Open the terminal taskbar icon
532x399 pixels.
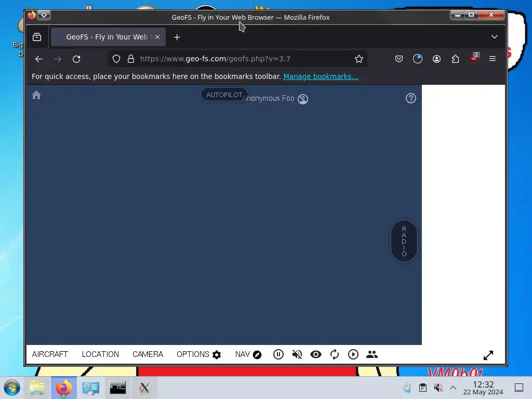[x=118, y=388]
